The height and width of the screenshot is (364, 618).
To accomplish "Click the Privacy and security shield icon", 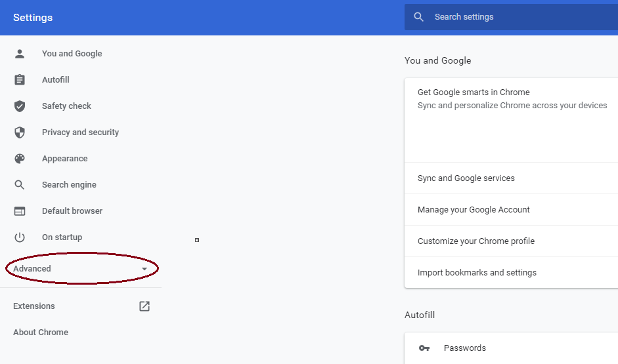I will click(x=19, y=132).
